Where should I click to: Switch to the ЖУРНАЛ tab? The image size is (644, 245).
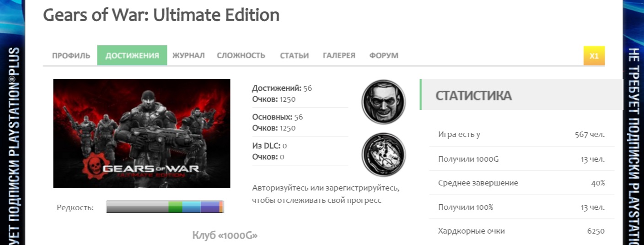click(188, 55)
